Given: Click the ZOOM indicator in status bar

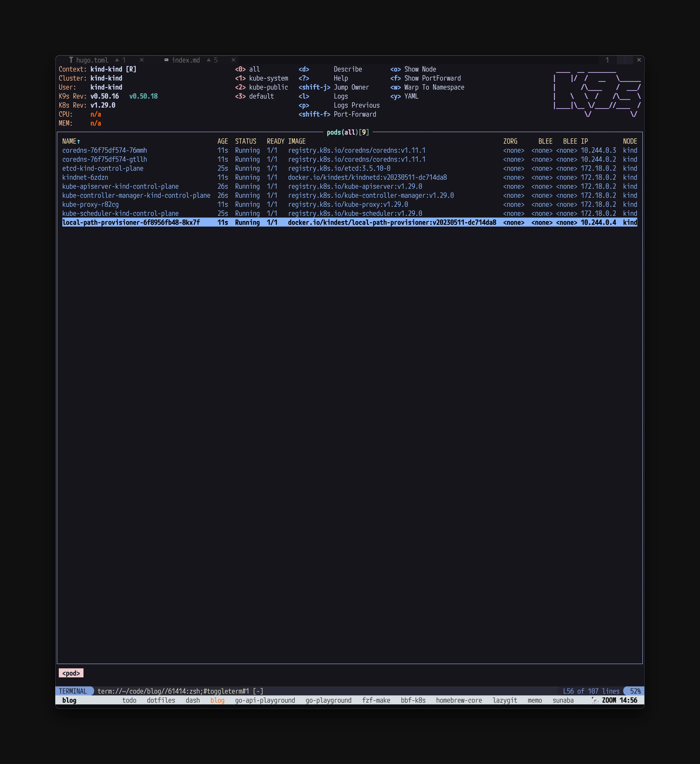Looking at the screenshot, I should click(x=609, y=700).
